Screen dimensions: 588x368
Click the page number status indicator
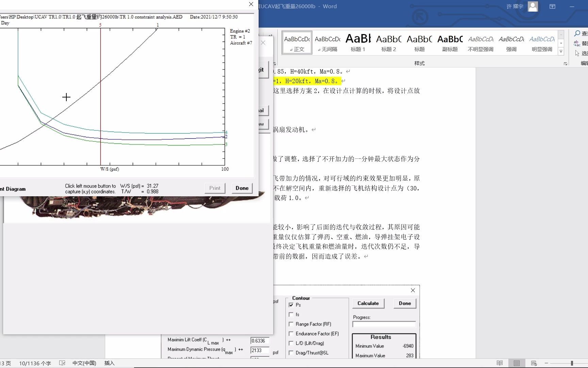coord(5,363)
